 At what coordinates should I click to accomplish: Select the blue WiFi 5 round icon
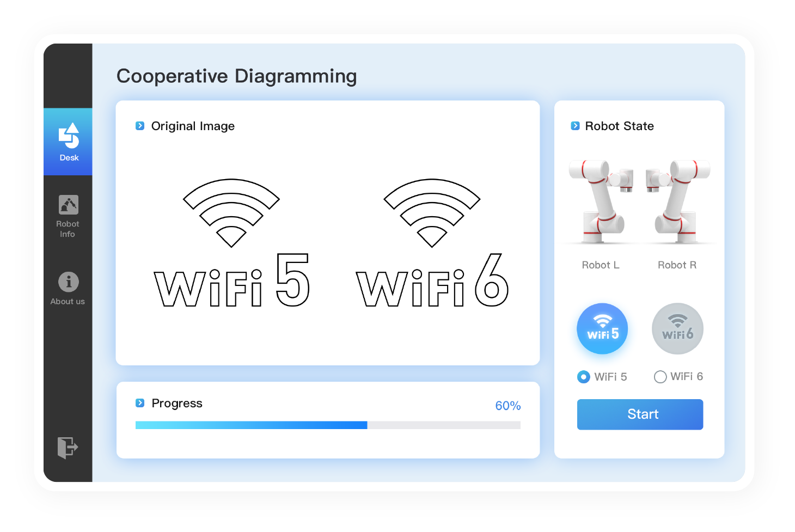click(x=602, y=328)
